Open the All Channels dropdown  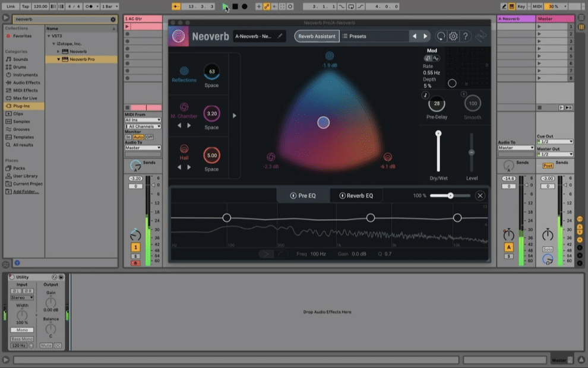[x=143, y=126]
